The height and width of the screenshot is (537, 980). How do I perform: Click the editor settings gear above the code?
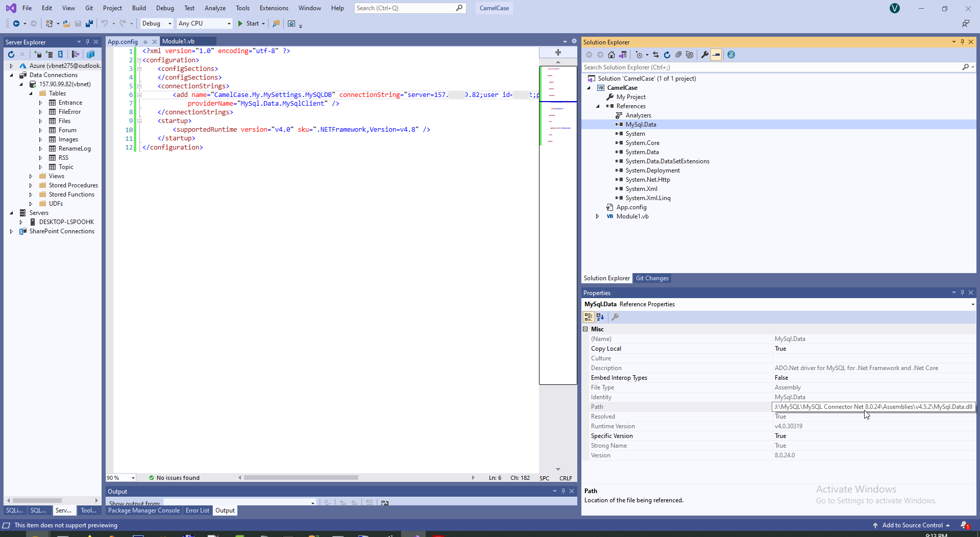click(x=574, y=41)
